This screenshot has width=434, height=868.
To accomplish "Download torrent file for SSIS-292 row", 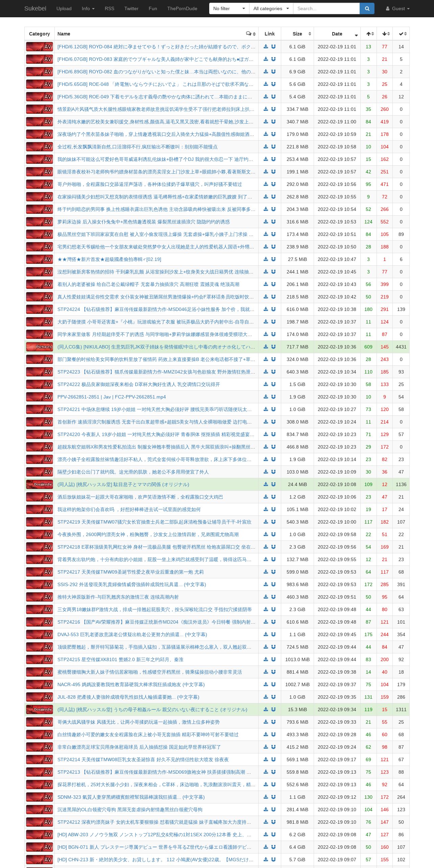I will coord(266,584).
